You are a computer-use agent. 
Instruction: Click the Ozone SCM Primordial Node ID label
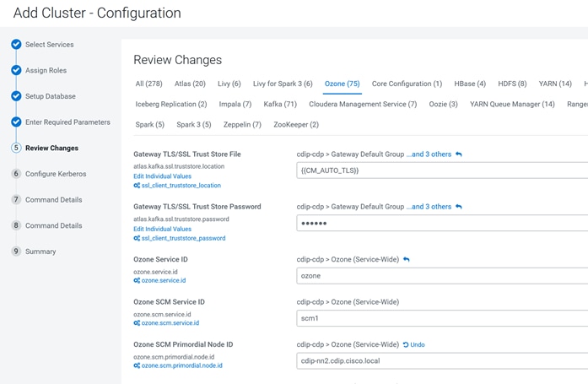183,344
